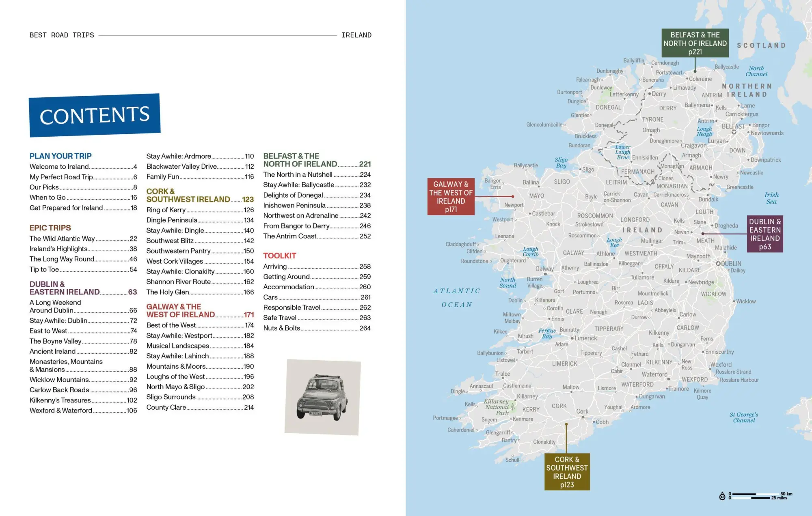Screen dimensions: 812x516
Task: Click the Killarney National Park tree icon
Action: pyautogui.click(x=513, y=406)
